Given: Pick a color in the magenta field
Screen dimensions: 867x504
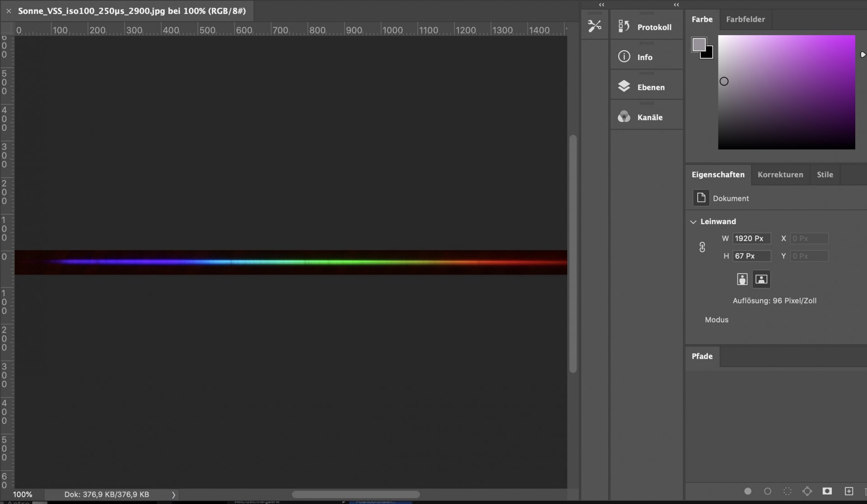Looking at the screenshot, I should pos(786,92).
